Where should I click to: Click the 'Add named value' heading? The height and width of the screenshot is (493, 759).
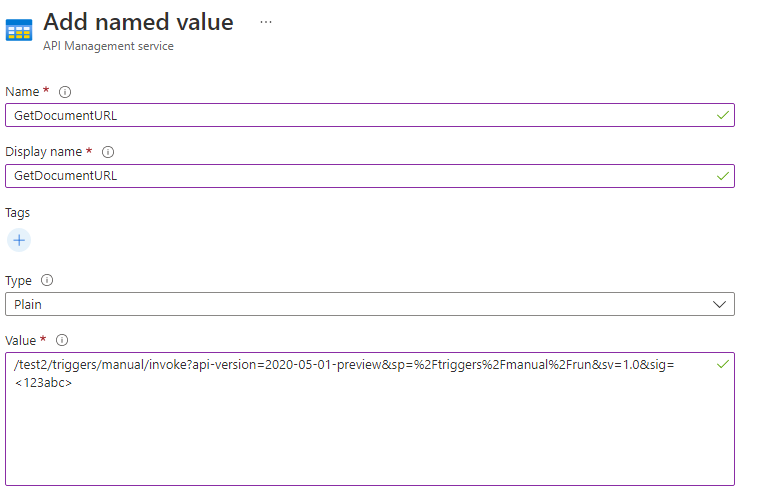138,22
